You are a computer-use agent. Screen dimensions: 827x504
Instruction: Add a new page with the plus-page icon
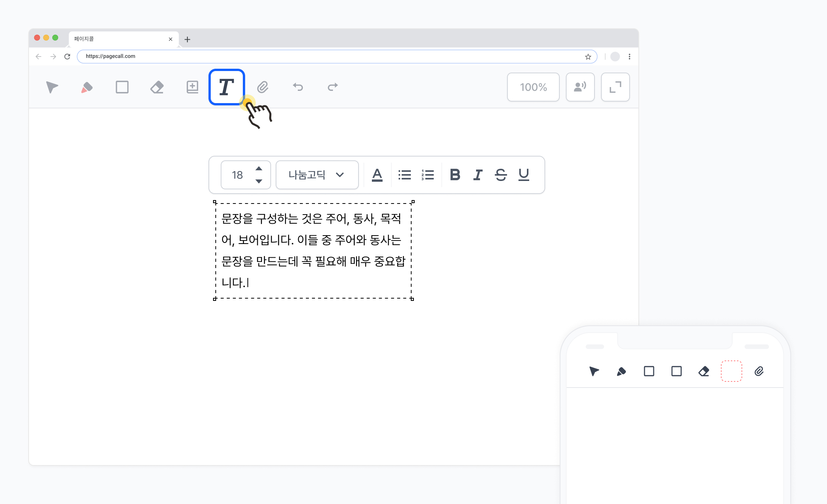(192, 87)
